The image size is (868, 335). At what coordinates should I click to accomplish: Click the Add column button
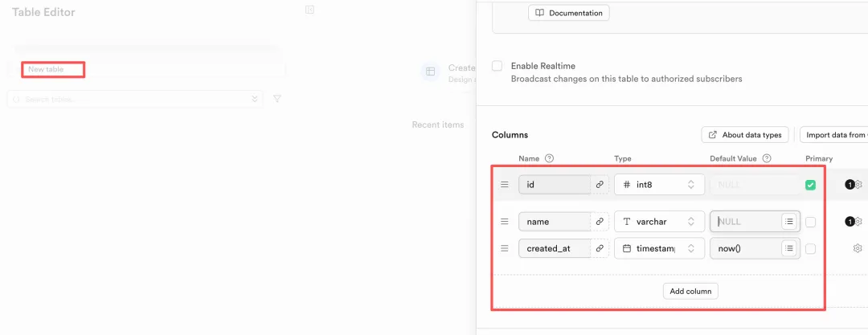coord(690,292)
